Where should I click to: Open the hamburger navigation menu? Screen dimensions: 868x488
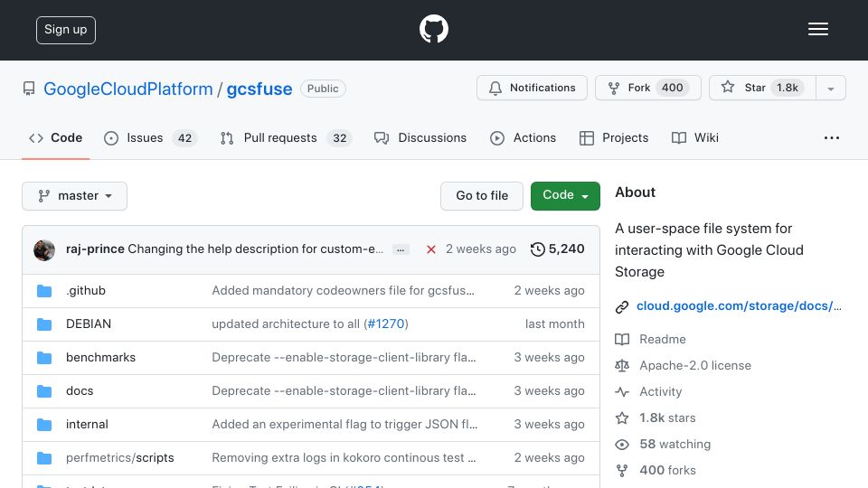tap(817, 29)
